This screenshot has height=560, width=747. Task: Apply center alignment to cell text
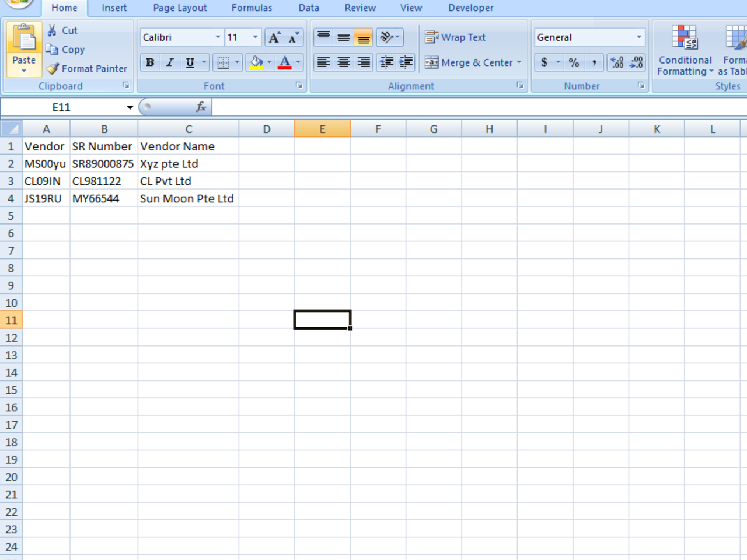point(343,62)
